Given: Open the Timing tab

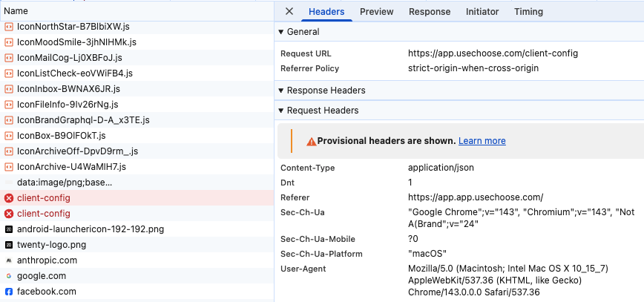Looking at the screenshot, I should (x=529, y=12).
